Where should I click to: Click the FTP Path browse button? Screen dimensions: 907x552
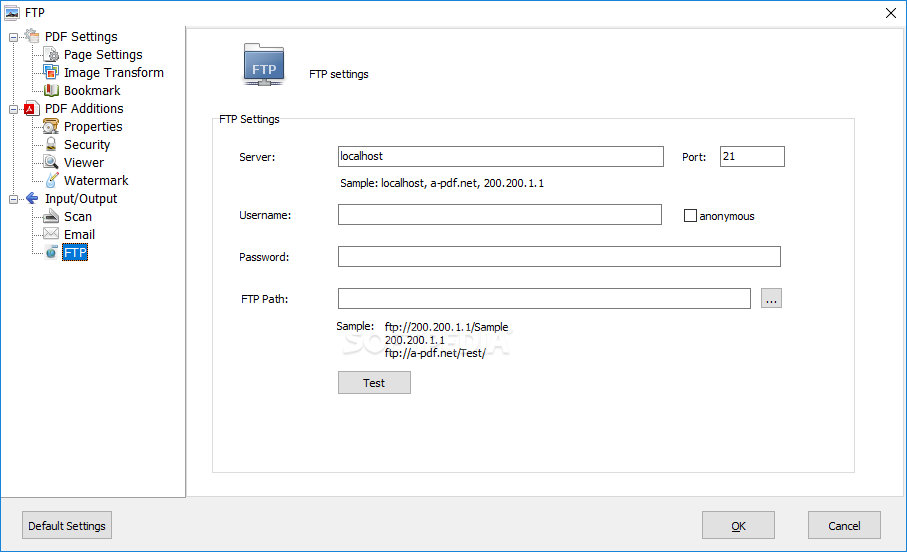(x=771, y=298)
